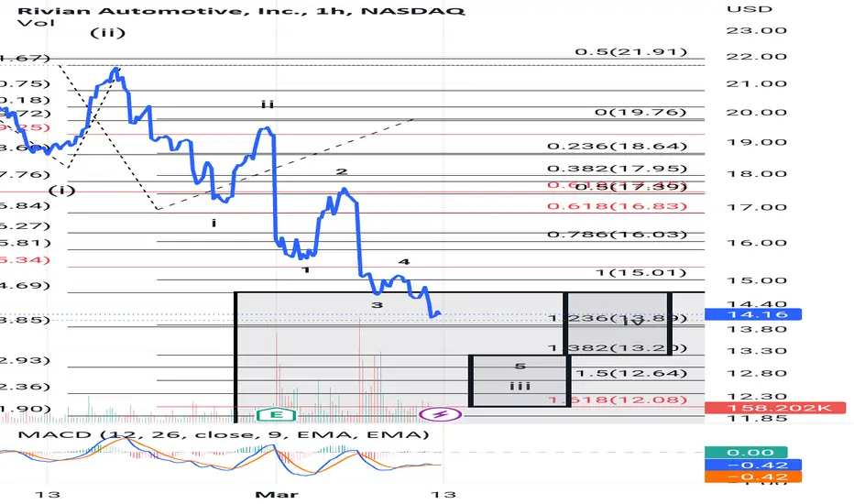Click the lowercase ii wave label
The image size is (854, 504).
click(x=268, y=104)
